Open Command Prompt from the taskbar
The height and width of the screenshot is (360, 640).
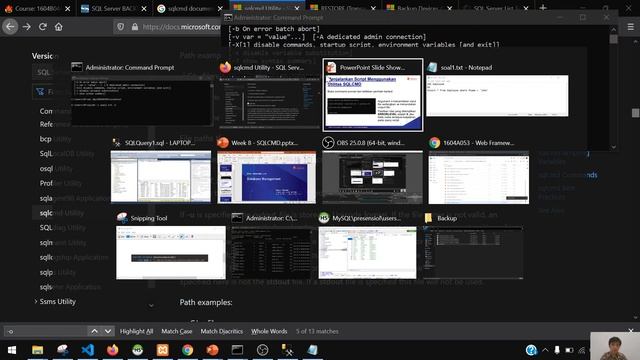(237, 350)
